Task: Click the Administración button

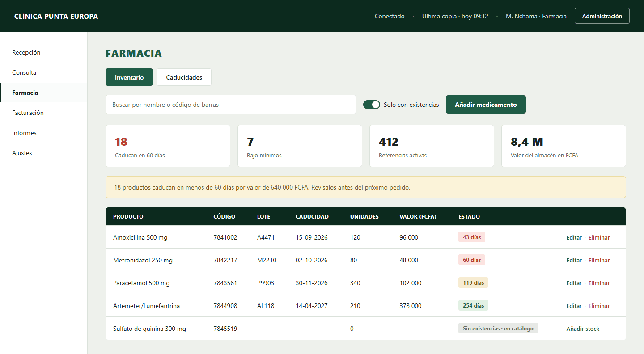Action: click(x=602, y=16)
